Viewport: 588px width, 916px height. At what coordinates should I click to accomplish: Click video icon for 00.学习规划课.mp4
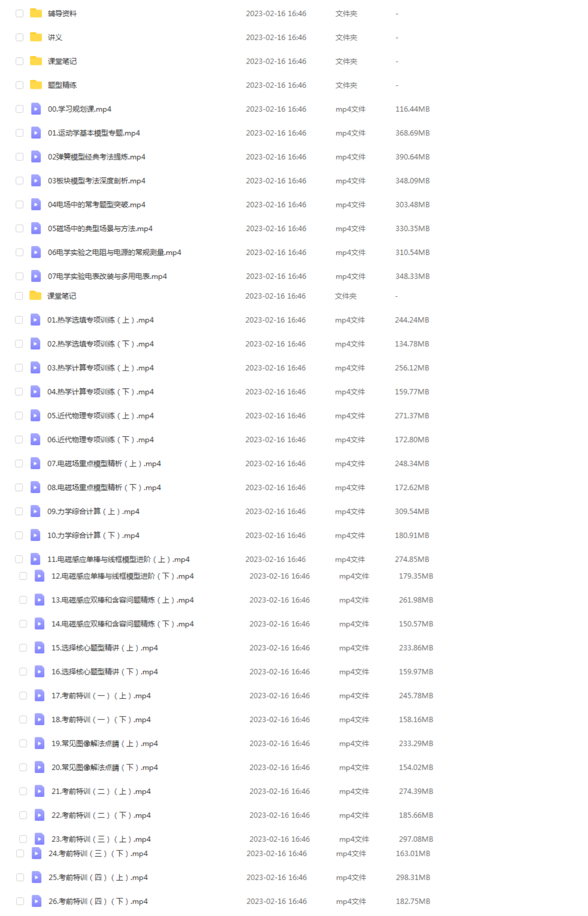(36, 109)
